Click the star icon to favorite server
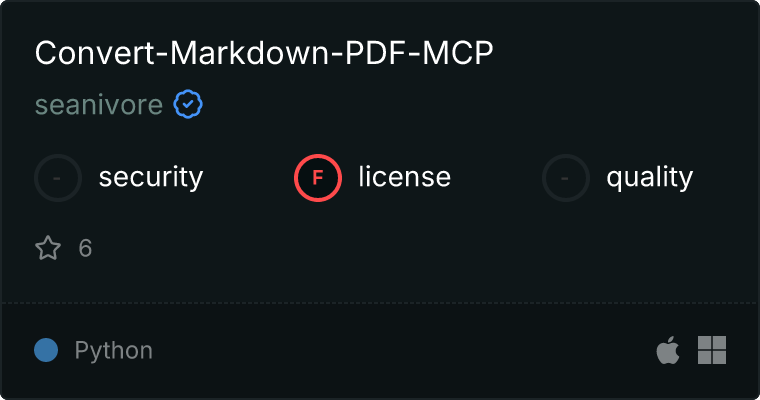This screenshot has height=400, width=760. (x=48, y=248)
